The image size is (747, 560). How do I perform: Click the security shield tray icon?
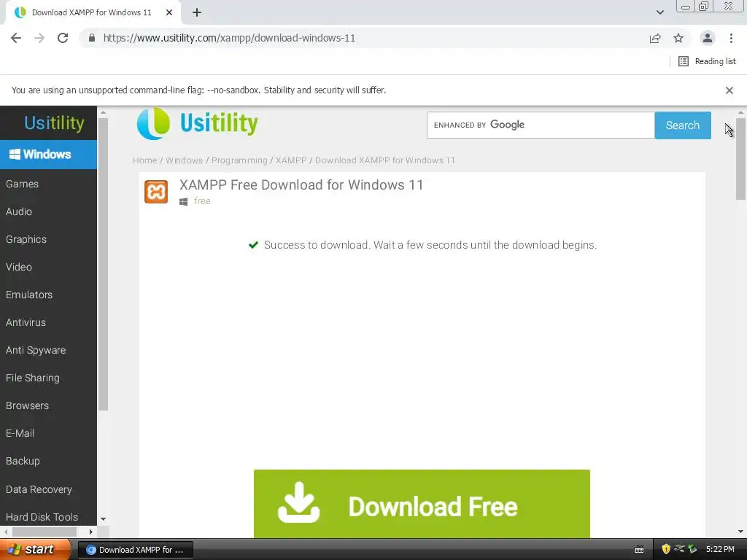coord(666,550)
